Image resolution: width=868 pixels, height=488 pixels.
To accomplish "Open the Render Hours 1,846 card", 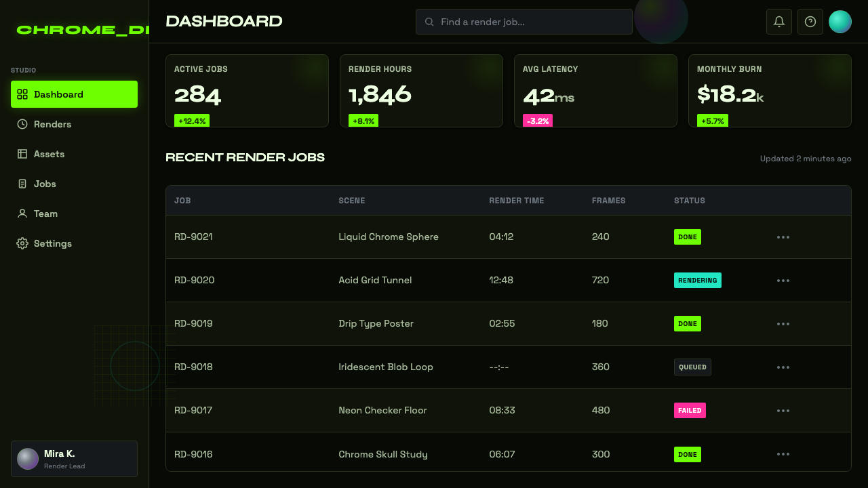I will 421,91.
